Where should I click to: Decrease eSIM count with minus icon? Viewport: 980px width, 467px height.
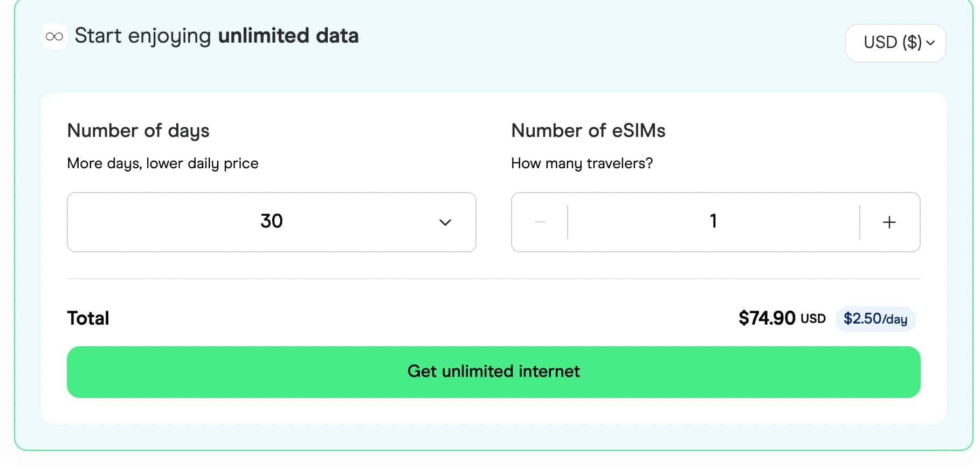tap(540, 222)
